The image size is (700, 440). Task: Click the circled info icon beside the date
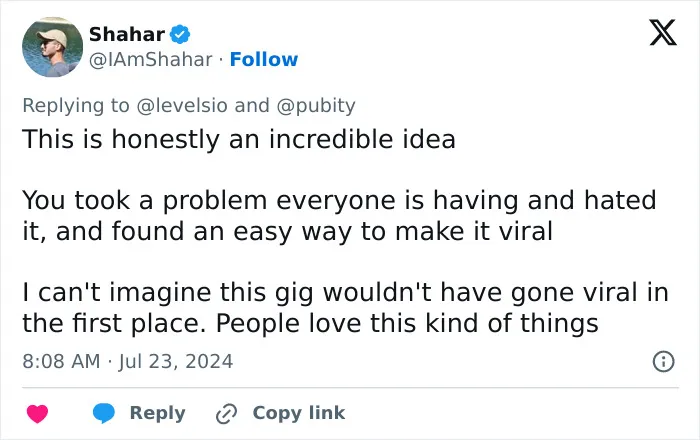pyautogui.click(x=663, y=361)
